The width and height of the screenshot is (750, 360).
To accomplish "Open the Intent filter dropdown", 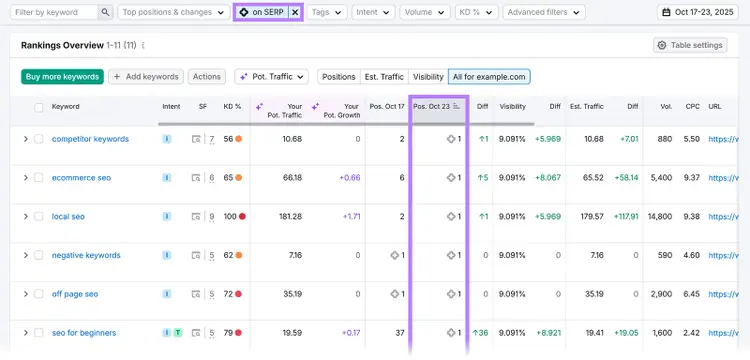I will click(373, 12).
